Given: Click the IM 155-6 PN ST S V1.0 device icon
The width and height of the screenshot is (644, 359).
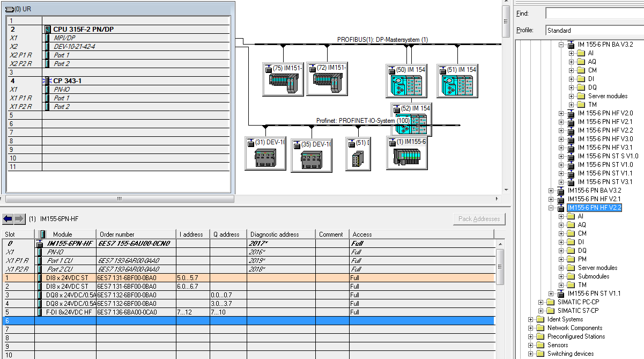Looking at the screenshot, I should click(x=571, y=156).
